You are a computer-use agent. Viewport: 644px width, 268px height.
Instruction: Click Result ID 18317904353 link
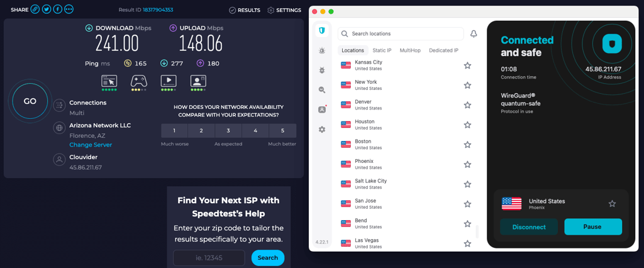pyautogui.click(x=158, y=10)
